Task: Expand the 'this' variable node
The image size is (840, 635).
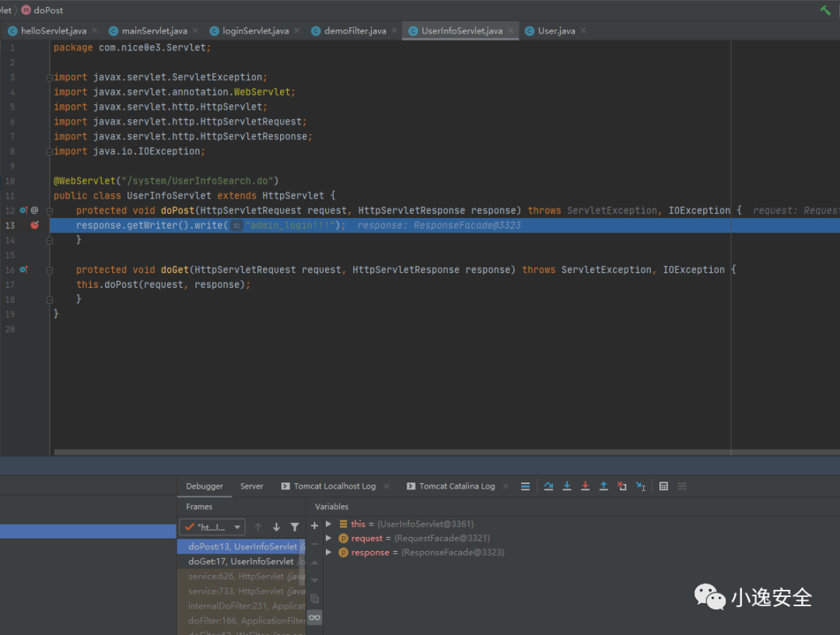Action: pos(328,524)
